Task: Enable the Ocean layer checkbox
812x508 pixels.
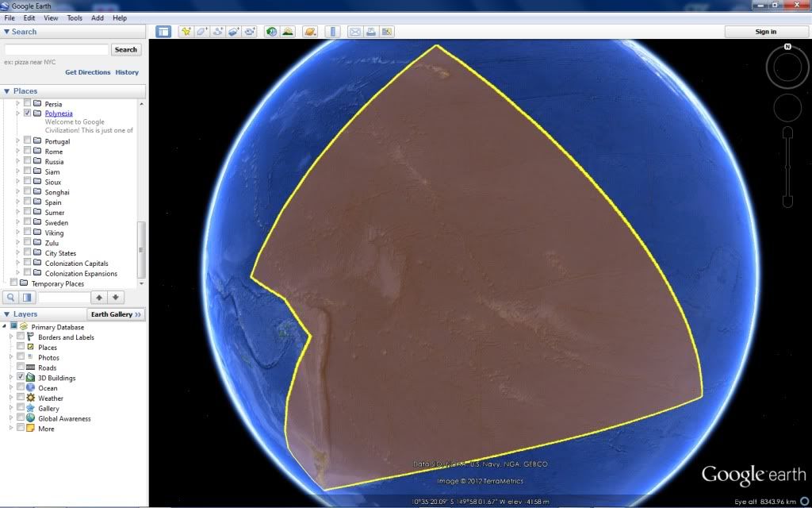Action: pos(21,387)
